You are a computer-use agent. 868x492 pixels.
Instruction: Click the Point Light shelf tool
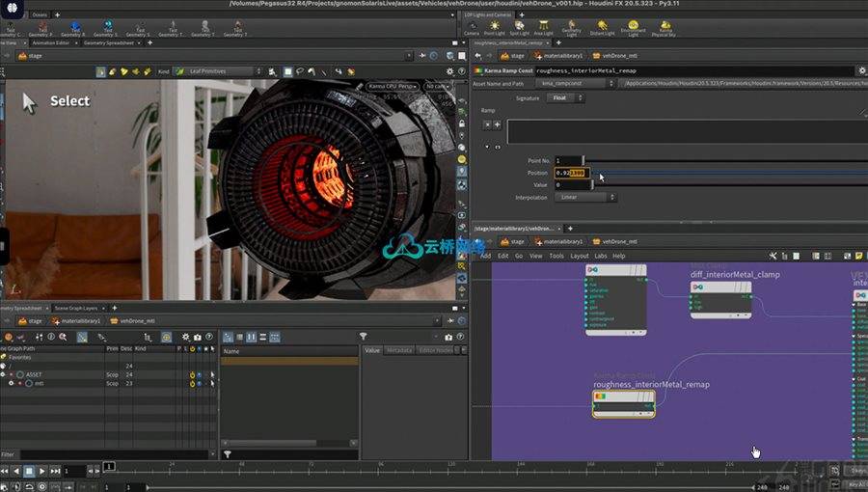pos(494,27)
